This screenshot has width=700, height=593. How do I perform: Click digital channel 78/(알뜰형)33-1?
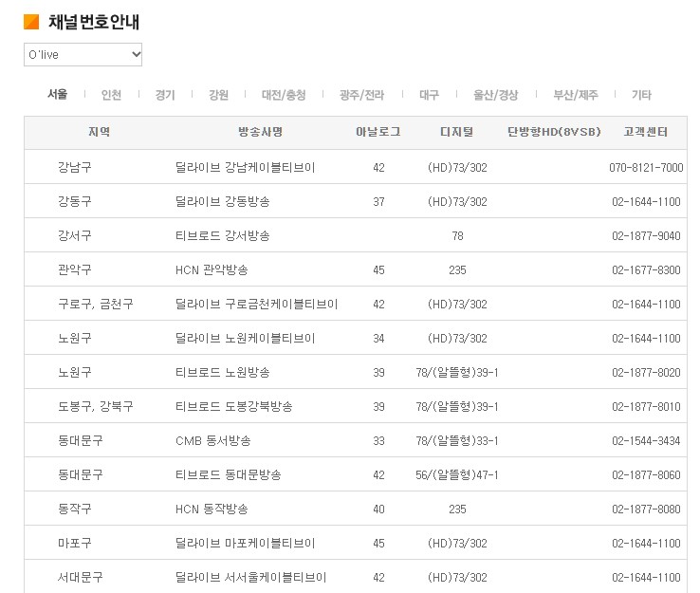[x=457, y=441]
